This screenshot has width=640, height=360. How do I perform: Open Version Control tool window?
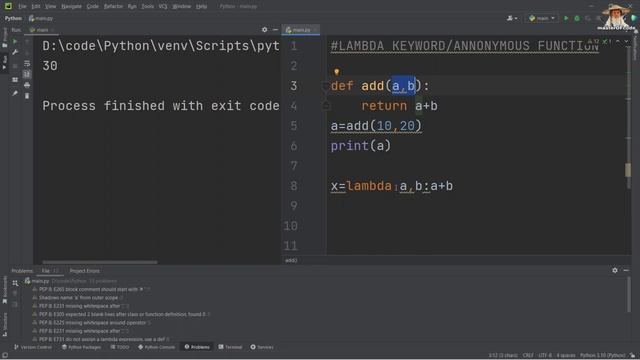coord(33,347)
